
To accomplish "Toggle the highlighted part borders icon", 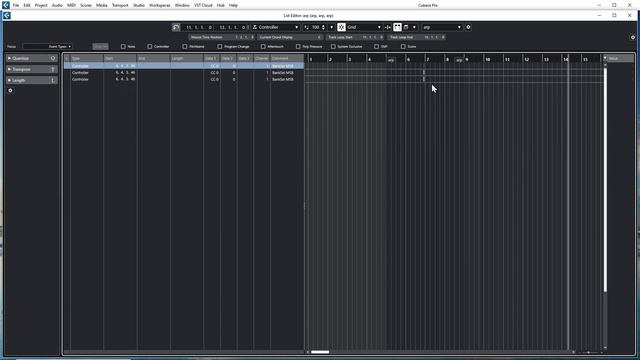I will point(397,27).
